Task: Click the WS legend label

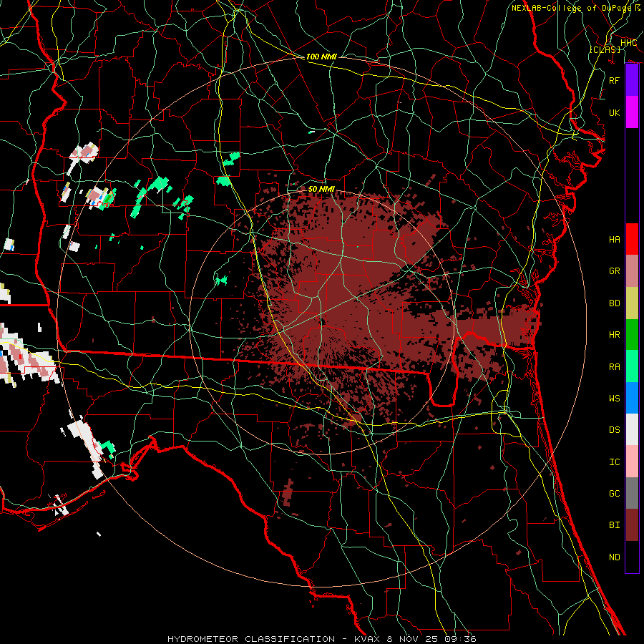Action: click(615, 399)
